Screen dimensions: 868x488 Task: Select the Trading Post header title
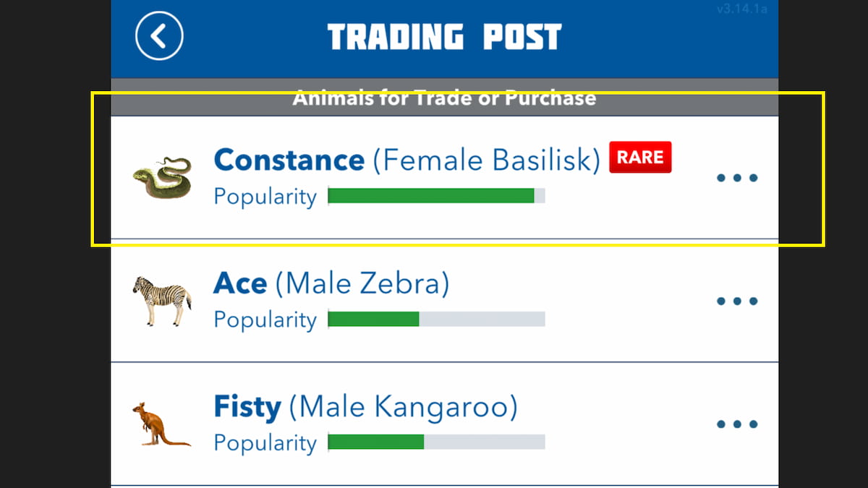point(444,36)
